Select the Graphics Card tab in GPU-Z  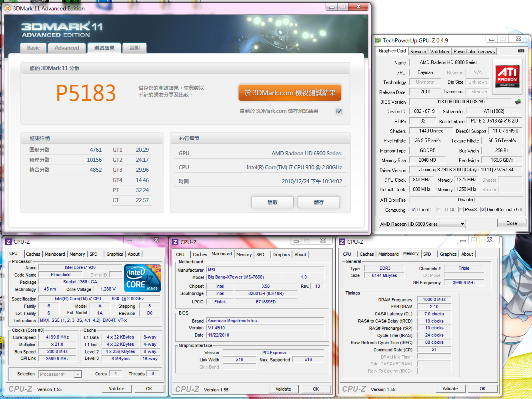pyautogui.click(x=392, y=51)
